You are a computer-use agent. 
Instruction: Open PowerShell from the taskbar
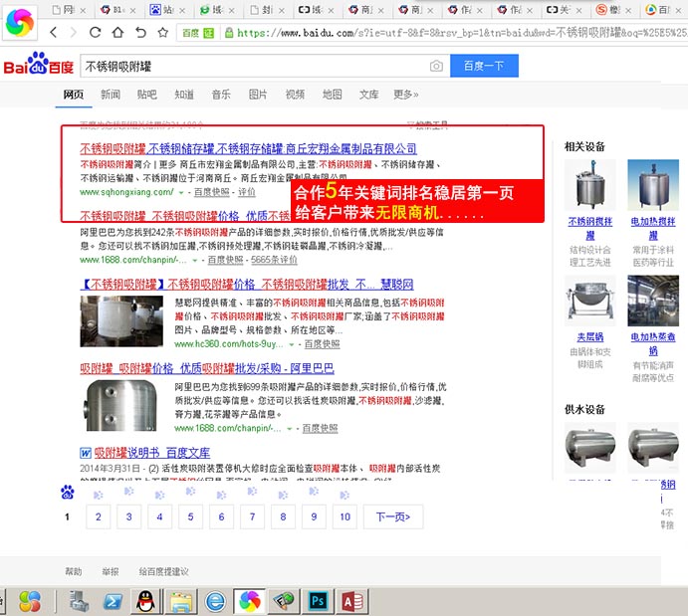[x=113, y=601]
